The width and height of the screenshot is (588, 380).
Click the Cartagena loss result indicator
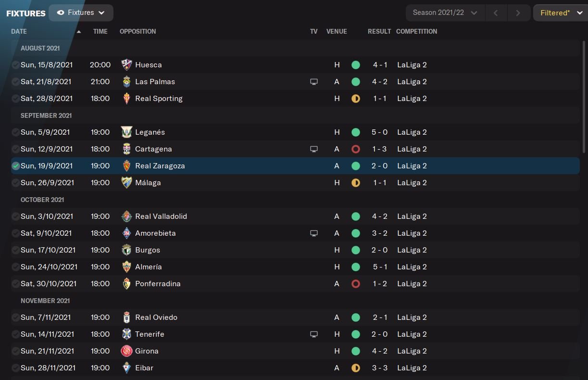pos(356,149)
